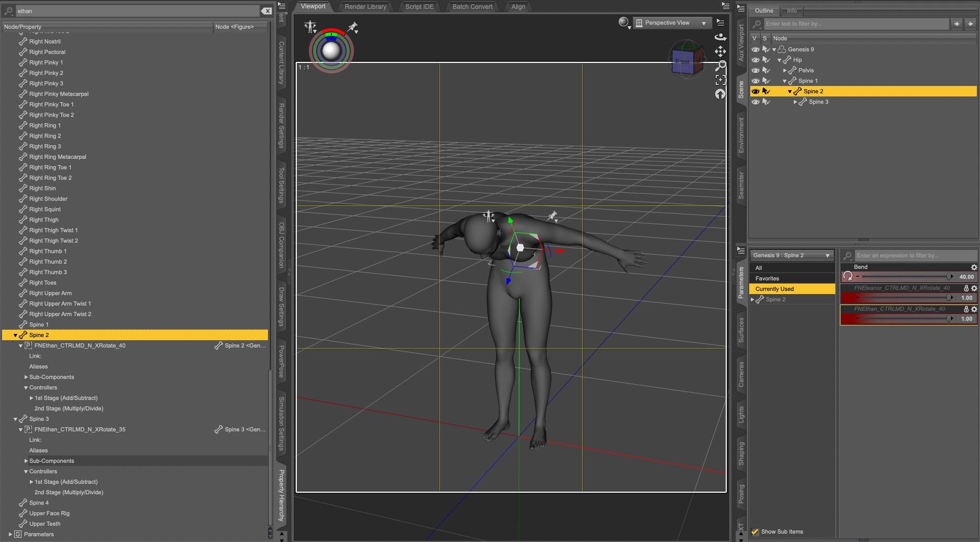Open the Script IDE tab
The height and width of the screenshot is (542, 980).
[419, 7]
